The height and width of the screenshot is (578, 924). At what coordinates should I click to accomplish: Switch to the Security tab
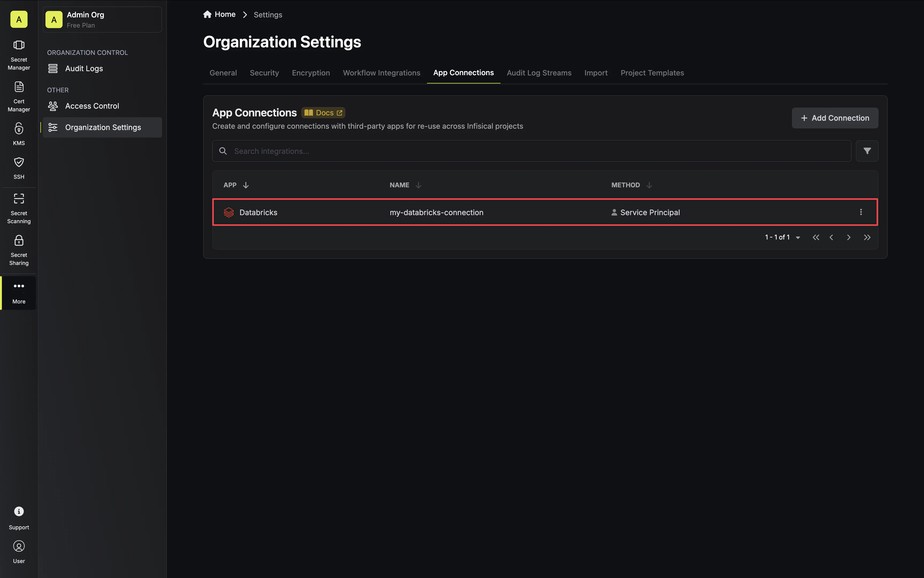[x=264, y=73]
